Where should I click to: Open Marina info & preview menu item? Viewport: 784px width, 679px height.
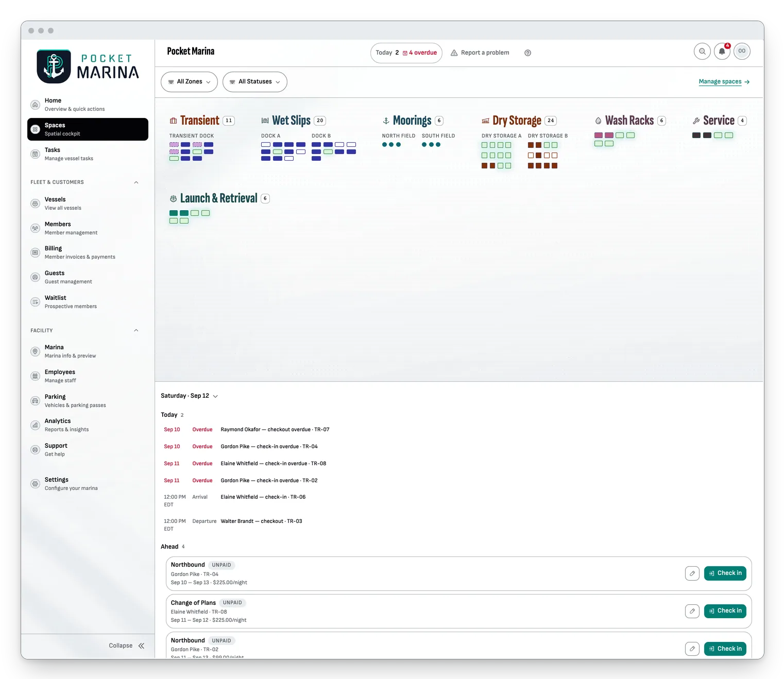click(88, 351)
